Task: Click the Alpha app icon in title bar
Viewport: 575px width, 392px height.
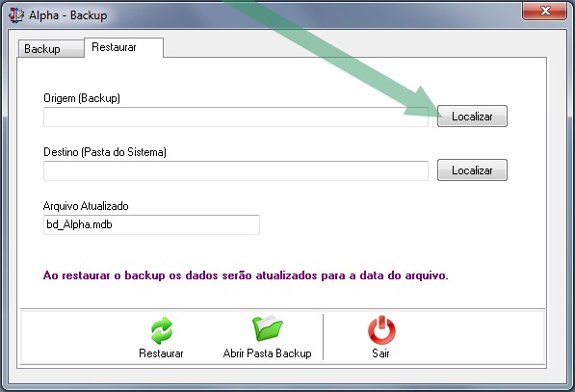Action: (x=15, y=15)
